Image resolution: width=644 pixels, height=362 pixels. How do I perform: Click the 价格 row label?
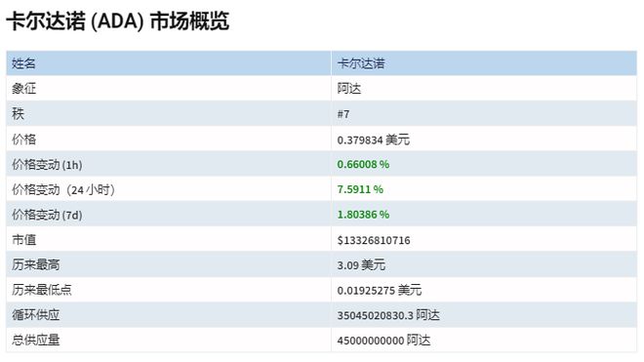(23, 140)
